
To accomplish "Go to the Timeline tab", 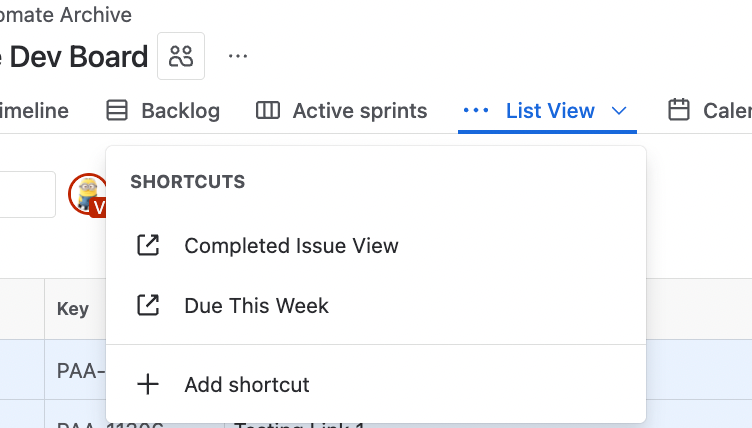I will (x=34, y=111).
